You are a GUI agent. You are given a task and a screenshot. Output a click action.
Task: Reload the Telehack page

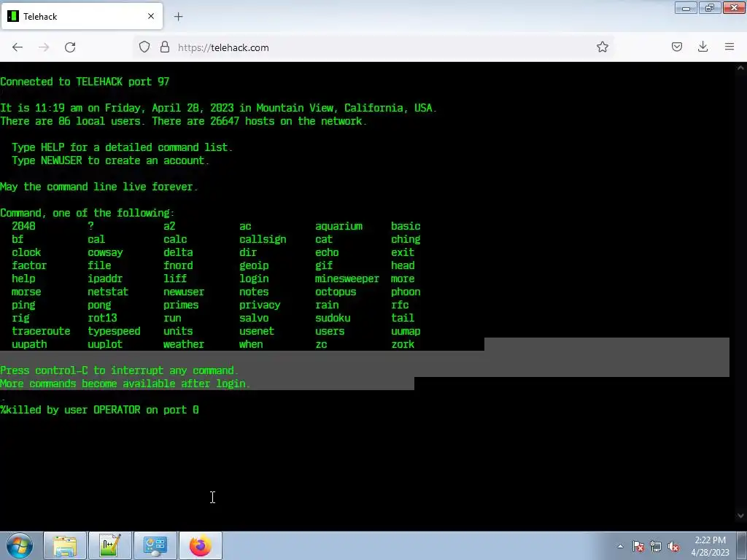(x=70, y=47)
